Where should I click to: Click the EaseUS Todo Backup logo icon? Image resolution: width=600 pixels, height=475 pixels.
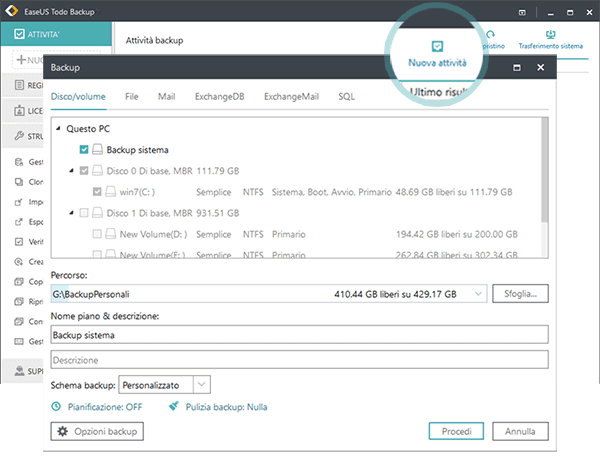click(12, 11)
